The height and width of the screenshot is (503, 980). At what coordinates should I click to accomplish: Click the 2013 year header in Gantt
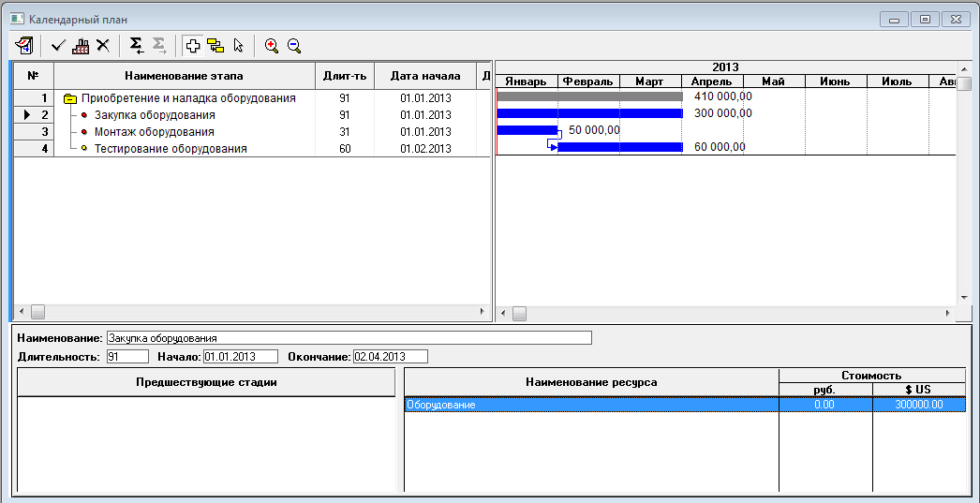(725, 67)
